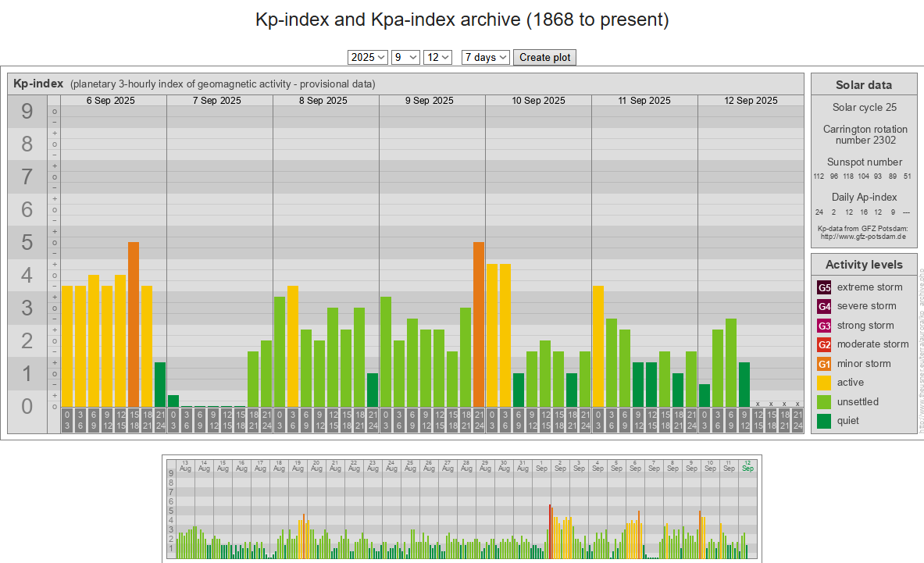Click the orange storm bar on 6 Sep
924x563 pixels.
[134, 324]
